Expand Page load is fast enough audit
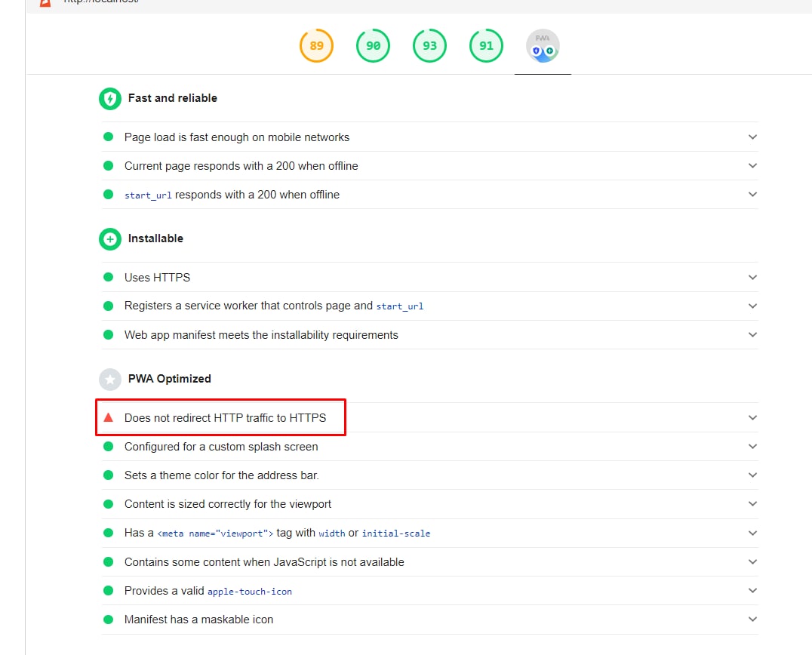The width and height of the screenshot is (812, 655). (x=752, y=137)
